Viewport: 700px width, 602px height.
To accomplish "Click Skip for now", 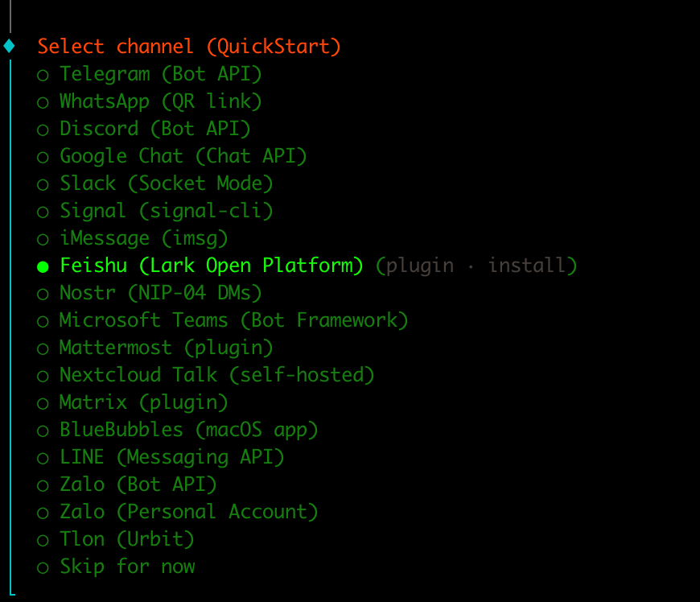I will [x=126, y=567].
